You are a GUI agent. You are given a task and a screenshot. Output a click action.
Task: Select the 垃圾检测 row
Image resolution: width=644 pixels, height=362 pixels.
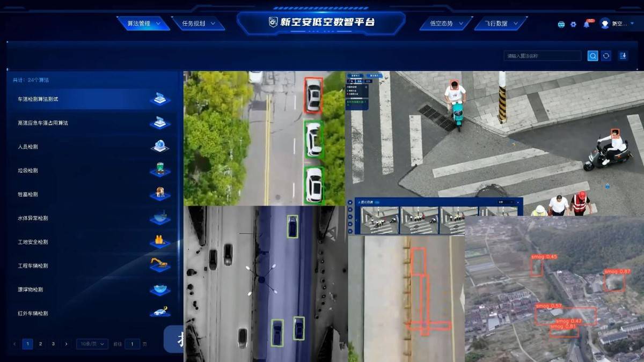tap(92, 170)
